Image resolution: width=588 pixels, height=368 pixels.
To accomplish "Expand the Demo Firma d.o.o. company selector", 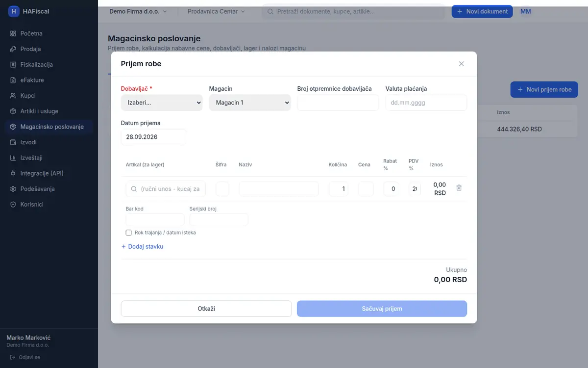I will (138, 11).
